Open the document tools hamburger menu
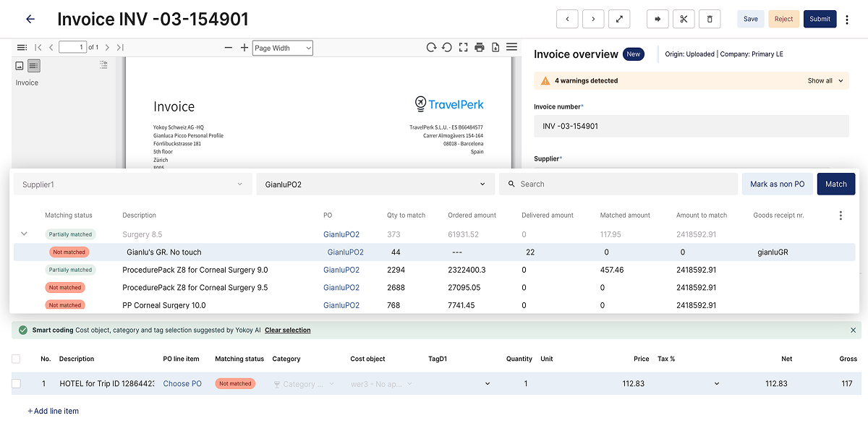Image resolution: width=868 pixels, height=426 pixels. tap(511, 46)
